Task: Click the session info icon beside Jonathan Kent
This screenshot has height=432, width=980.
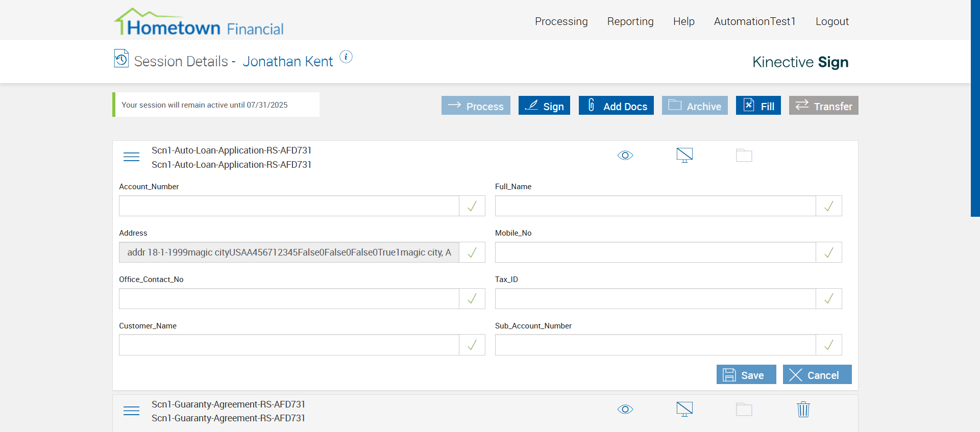Action: [346, 57]
